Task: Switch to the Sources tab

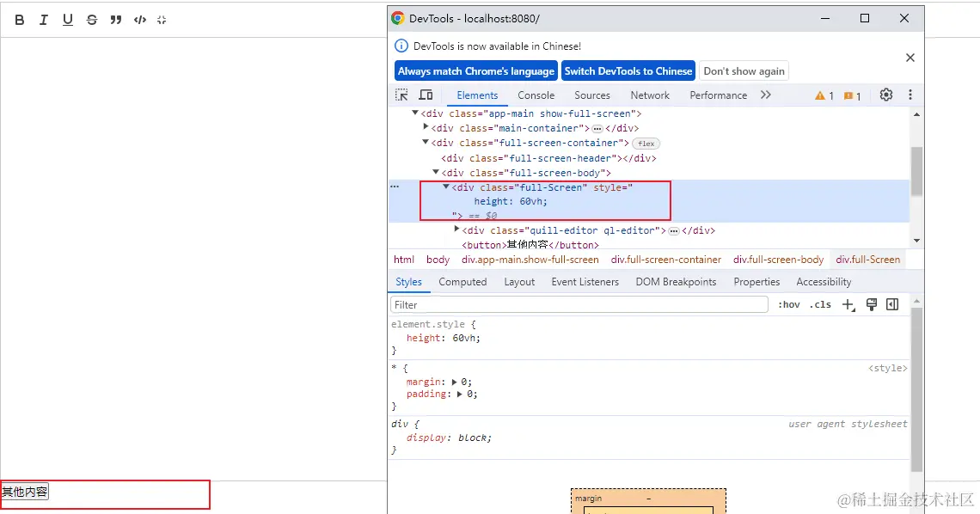Action: [592, 95]
